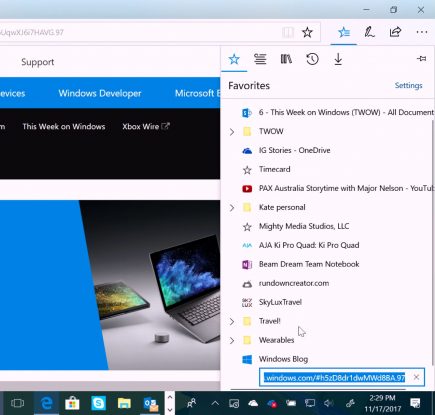Click Support in page header
The image size is (435, 415).
(38, 62)
